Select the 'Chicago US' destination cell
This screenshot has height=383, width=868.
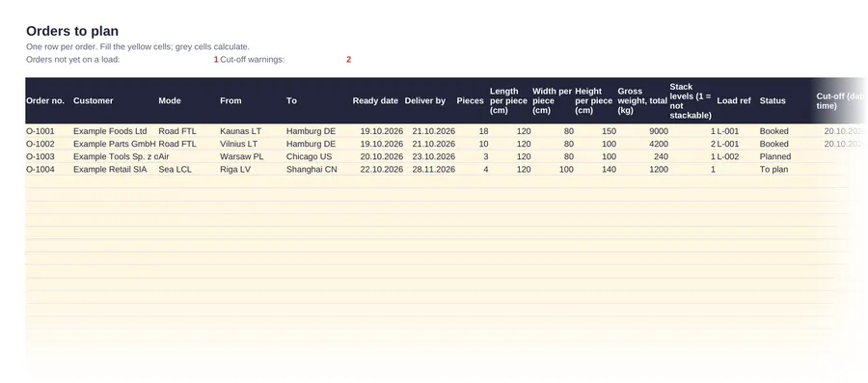click(x=310, y=156)
